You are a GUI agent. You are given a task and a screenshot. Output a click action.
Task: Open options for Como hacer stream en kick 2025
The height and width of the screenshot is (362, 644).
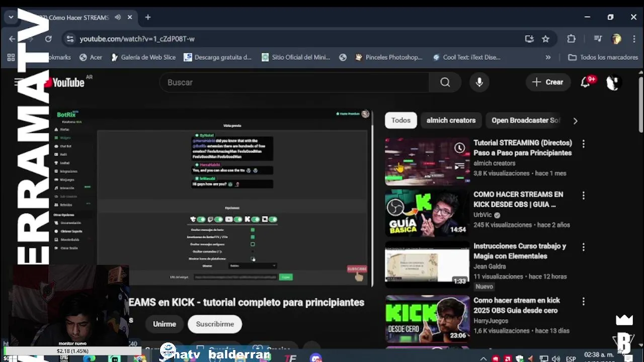click(583, 301)
